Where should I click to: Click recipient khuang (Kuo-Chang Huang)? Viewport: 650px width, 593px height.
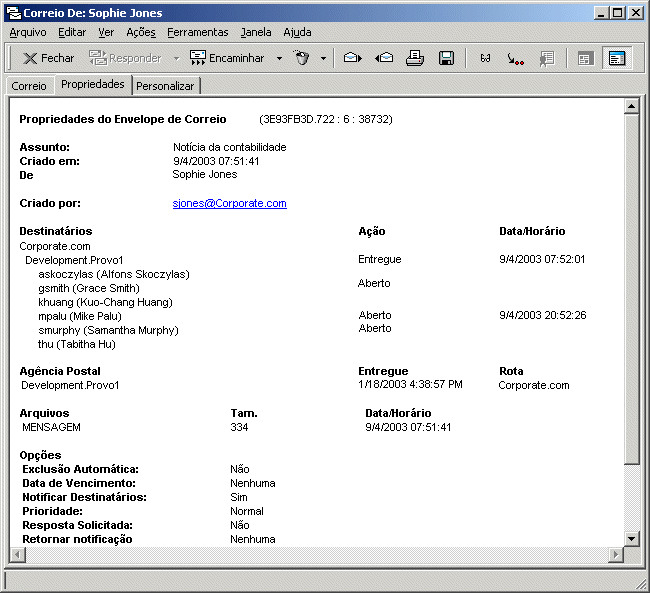(x=105, y=302)
